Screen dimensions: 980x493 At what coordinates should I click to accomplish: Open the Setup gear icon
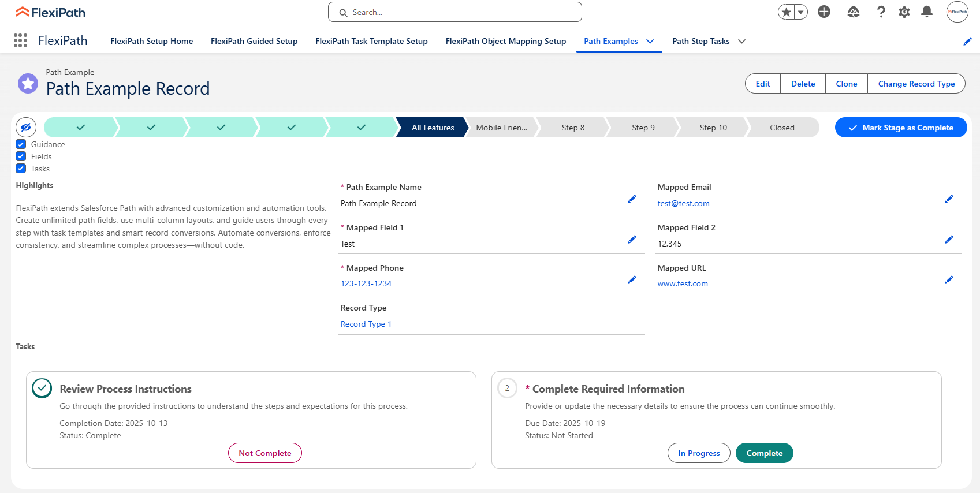coord(904,12)
